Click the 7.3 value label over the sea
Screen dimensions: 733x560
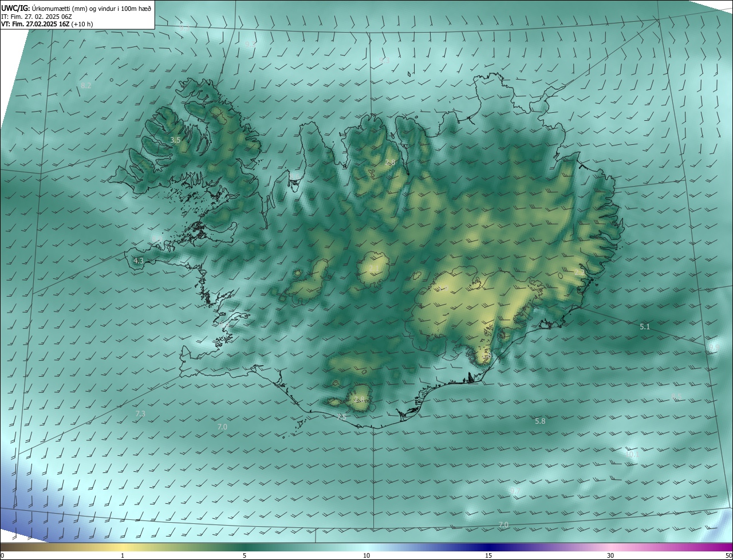point(140,413)
